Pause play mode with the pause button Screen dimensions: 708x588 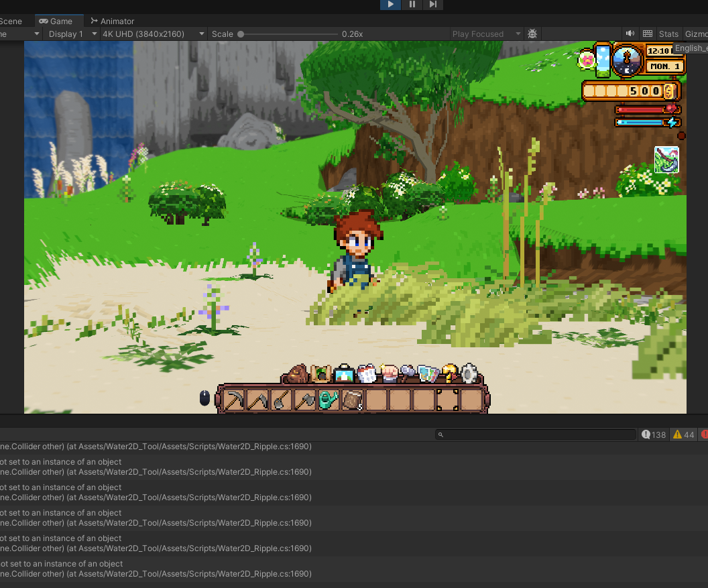click(411, 5)
